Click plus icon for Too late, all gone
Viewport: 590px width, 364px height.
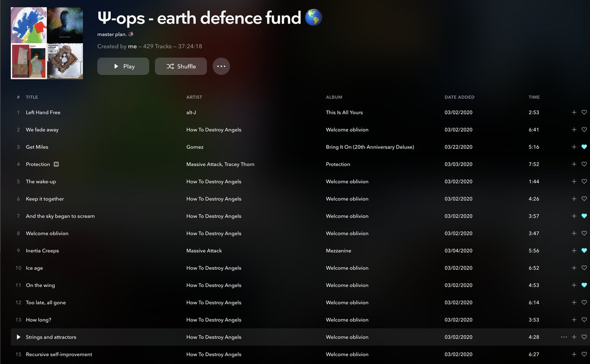[574, 303]
